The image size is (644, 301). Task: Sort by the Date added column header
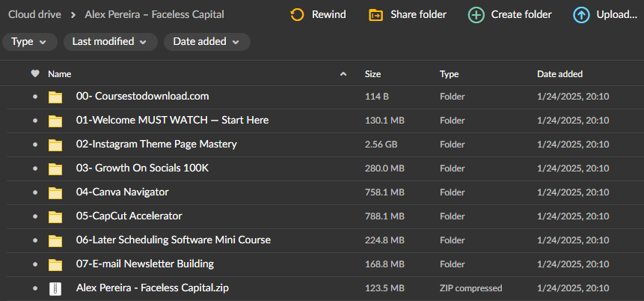click(559, 74)
